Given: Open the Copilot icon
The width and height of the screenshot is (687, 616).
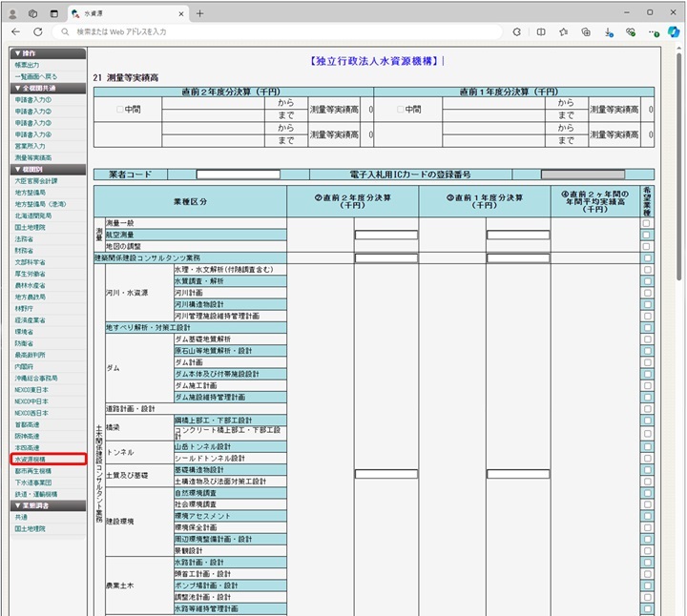Looking at the screenshot, I should [x=674, y=32].
